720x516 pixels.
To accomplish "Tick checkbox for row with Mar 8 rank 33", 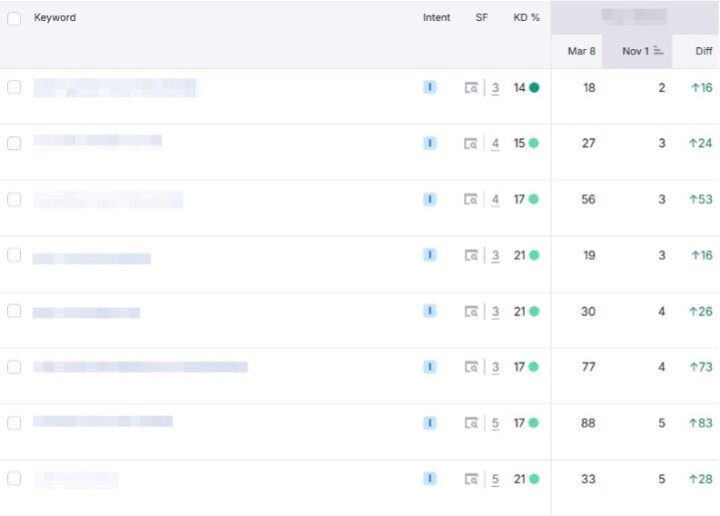I will (x=14, y=478).
